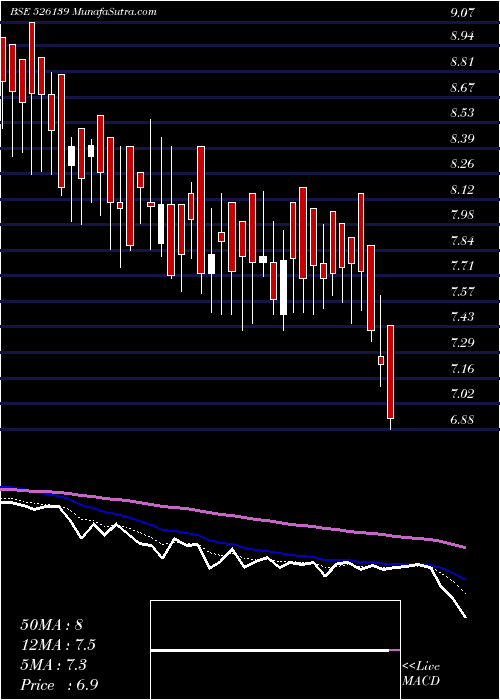Click the 8.12 price axis label
This screenshot has width=500, height=700.
[x=462, y=190]
